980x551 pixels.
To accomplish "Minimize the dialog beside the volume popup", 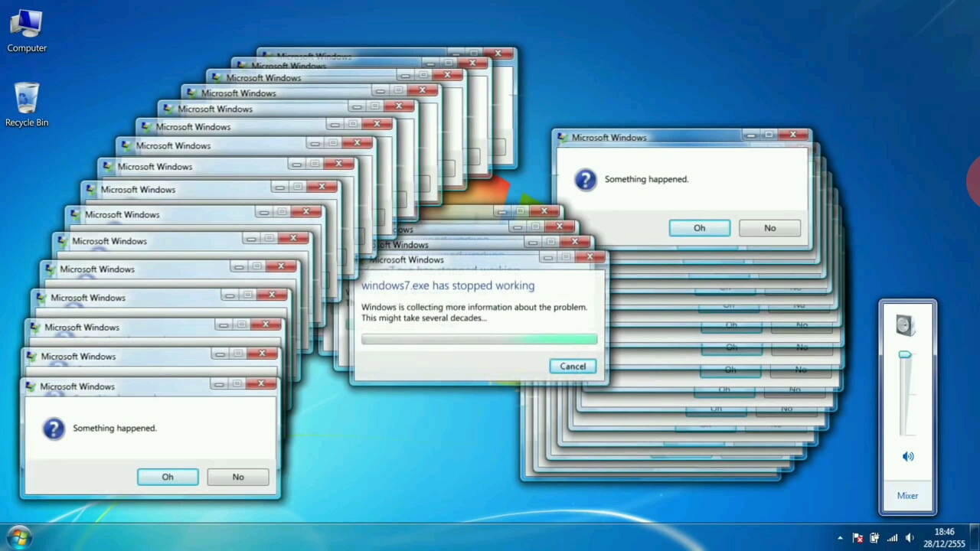I will pos(751,135).
